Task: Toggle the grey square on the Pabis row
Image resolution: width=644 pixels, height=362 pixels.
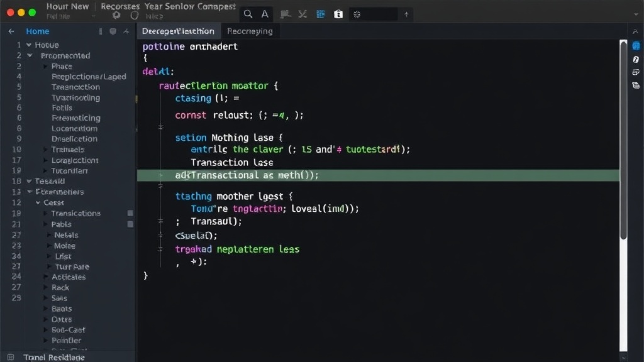Action: 130,224
